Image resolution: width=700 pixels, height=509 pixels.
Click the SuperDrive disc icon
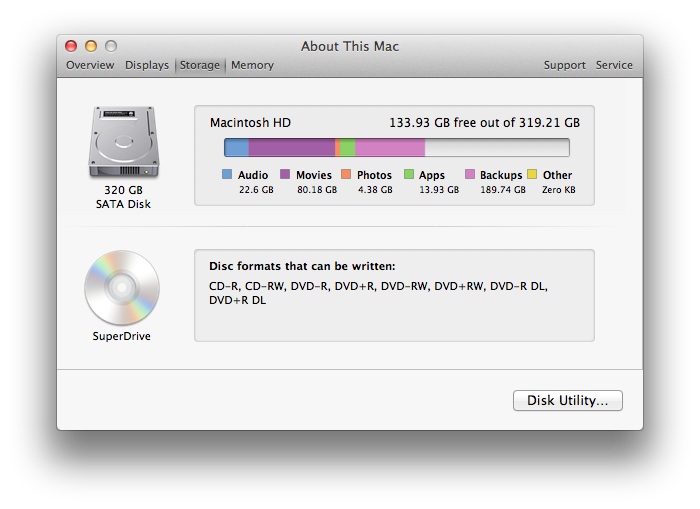coord(122,288)
